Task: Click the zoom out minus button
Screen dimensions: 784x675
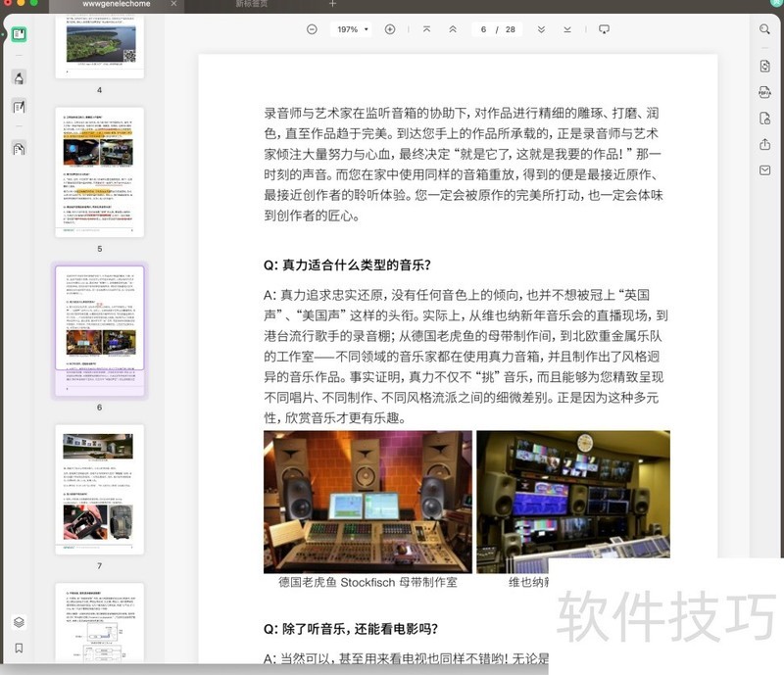Action: click(x=312, y=29)
